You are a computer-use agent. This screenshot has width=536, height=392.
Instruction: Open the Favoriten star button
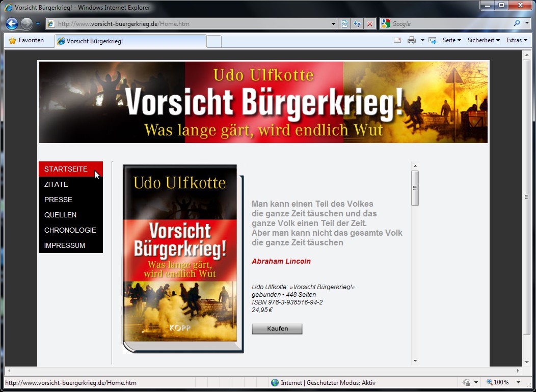tap(26, 40)
